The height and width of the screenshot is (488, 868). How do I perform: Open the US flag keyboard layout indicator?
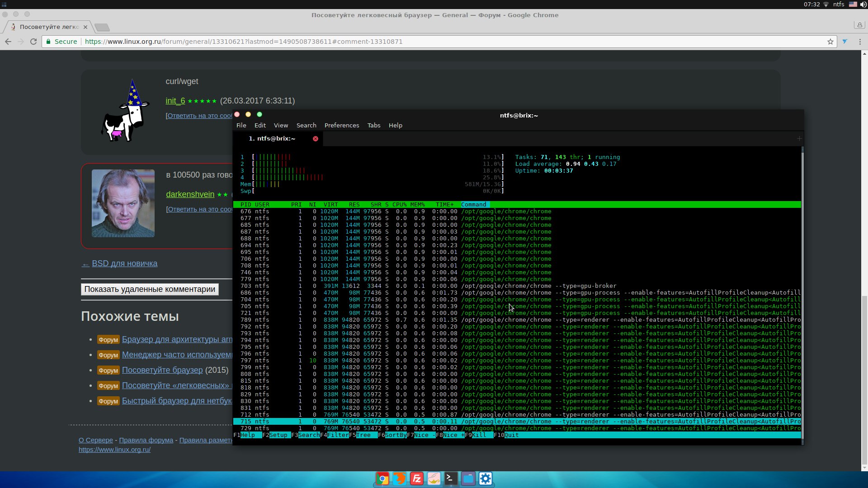853,4
